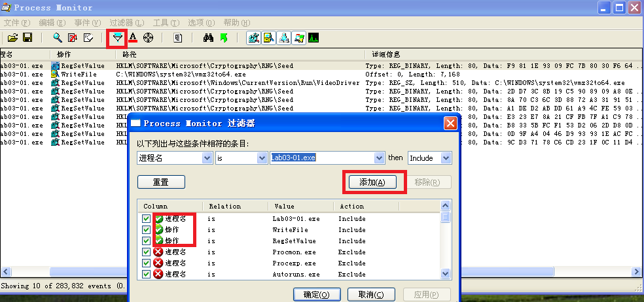The height and width of the screenshot is (302, 644).
Task: Select the vmx32to64.exe WriteFile path cell
Action: [x=181, y=75]
